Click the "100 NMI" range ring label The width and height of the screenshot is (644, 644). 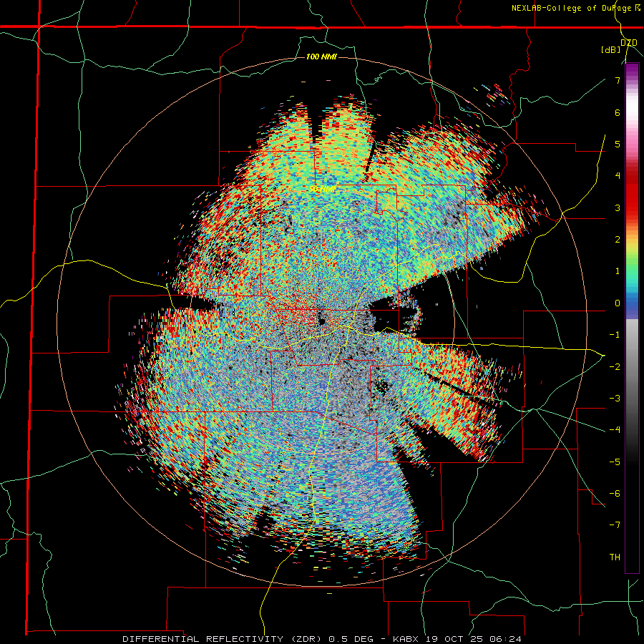pyautogui.click(x=321, y=57)
